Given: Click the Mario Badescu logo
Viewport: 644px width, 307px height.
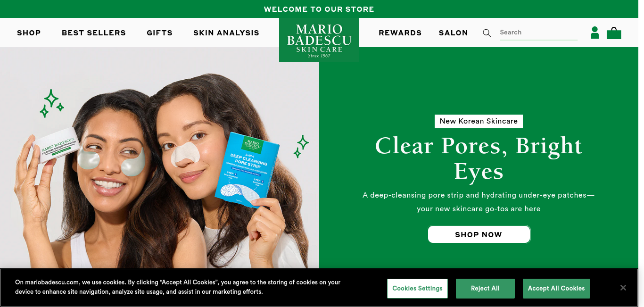Looking at the screenshot, I should (x=319, y=40).
